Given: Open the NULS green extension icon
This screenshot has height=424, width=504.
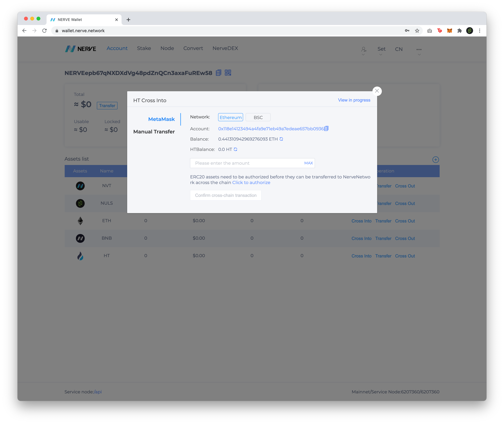Looking at the screenshot, I should (x=470, y=30).
